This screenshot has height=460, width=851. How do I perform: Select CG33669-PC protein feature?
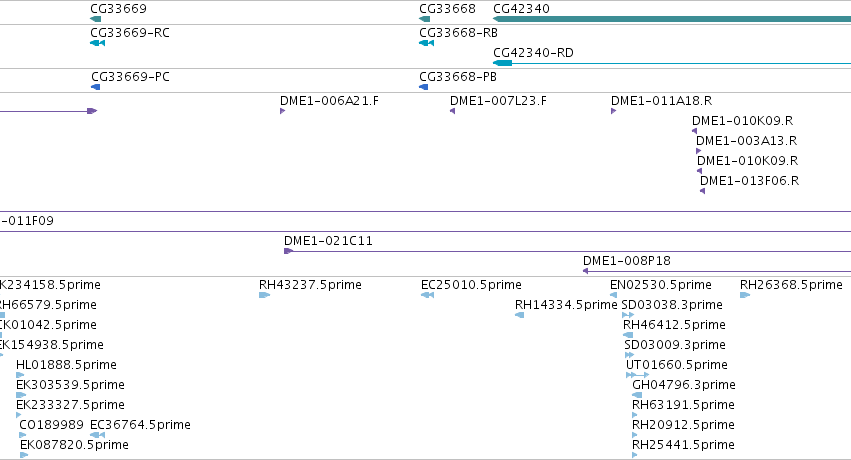click(x=130, y=77)
